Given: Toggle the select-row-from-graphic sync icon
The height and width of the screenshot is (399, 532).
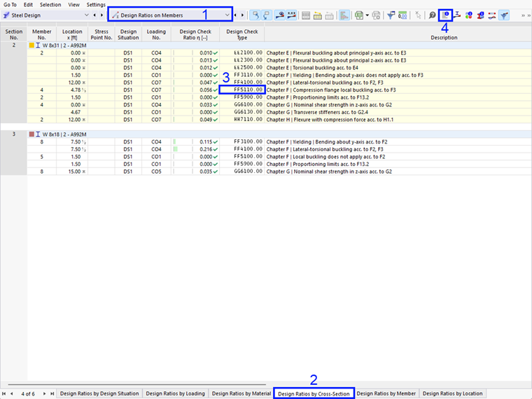Looking at the screenshot, I should 267,15.
